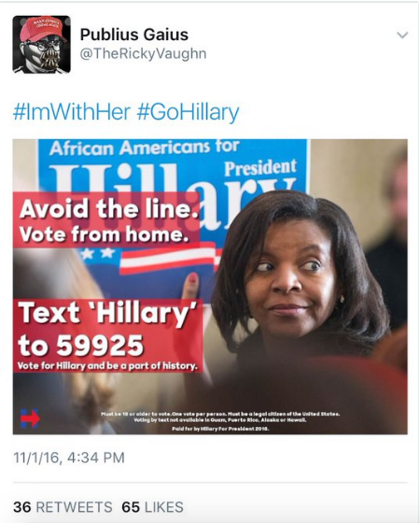
Task: Open the #GoHillary hashtag
Action: coord(188,112)
